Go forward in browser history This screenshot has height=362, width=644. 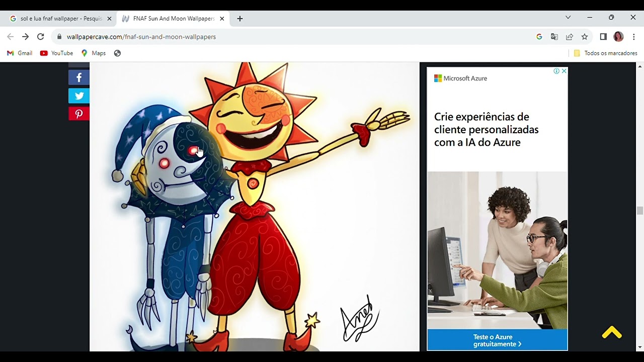25,37
